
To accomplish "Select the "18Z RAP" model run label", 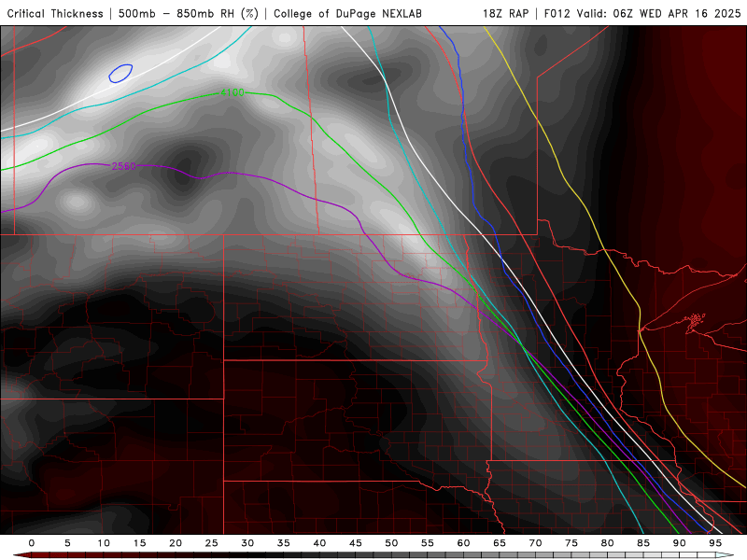I will tap(505, 14).
